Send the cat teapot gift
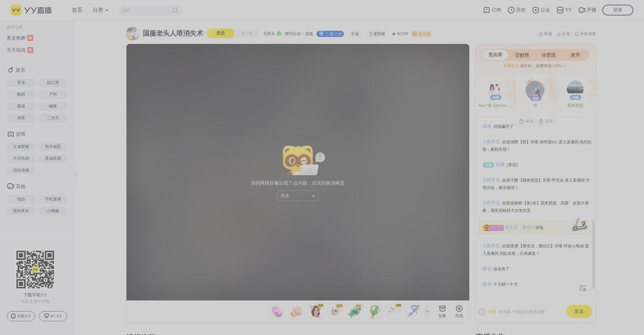The image size is (644, 335). [x=335, y=312]
